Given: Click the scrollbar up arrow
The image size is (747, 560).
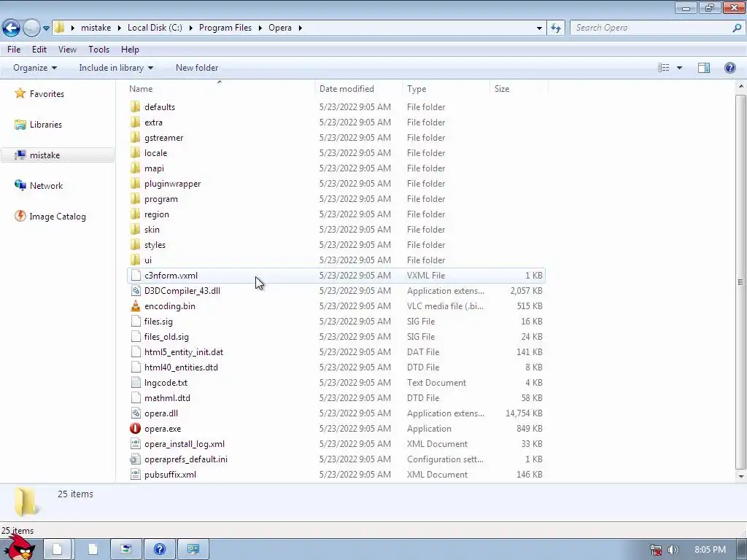Looking at the screenshot, I should click(x=740, y=86).
